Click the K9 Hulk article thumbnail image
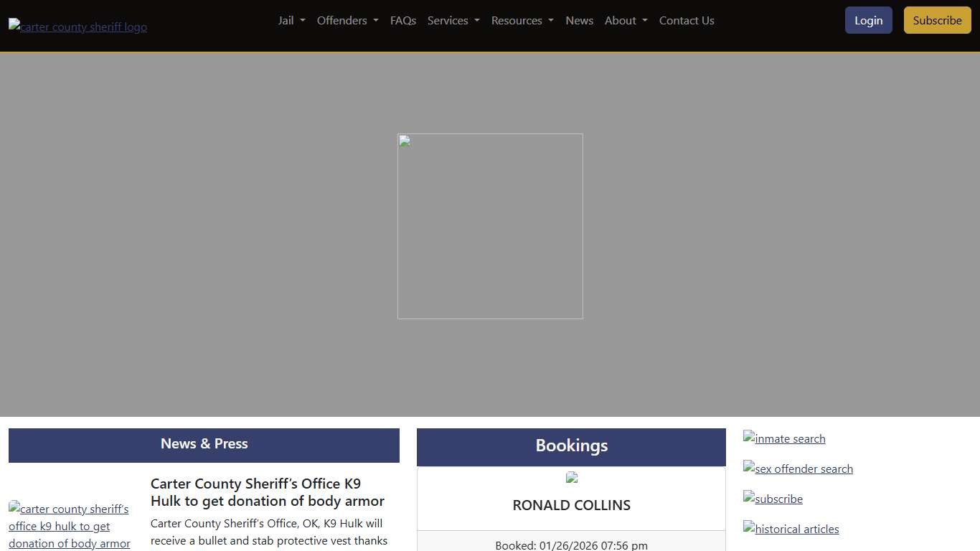The height and width of the screenshot is (551, 980). [70, 526]
